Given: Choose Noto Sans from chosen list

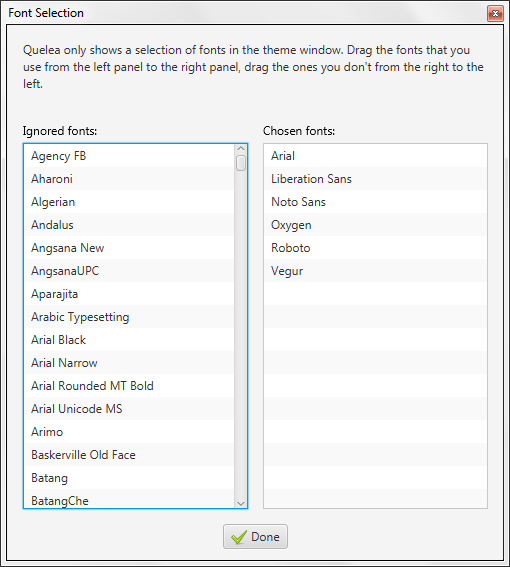Looking at the screenshot, I should (375, 202).
